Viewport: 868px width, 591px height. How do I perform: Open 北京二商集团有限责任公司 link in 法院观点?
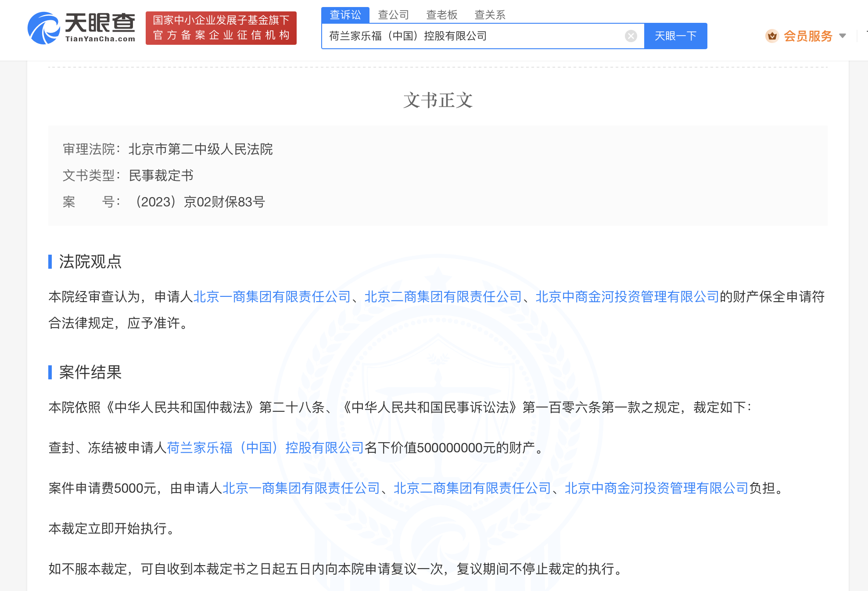point(443,297)
